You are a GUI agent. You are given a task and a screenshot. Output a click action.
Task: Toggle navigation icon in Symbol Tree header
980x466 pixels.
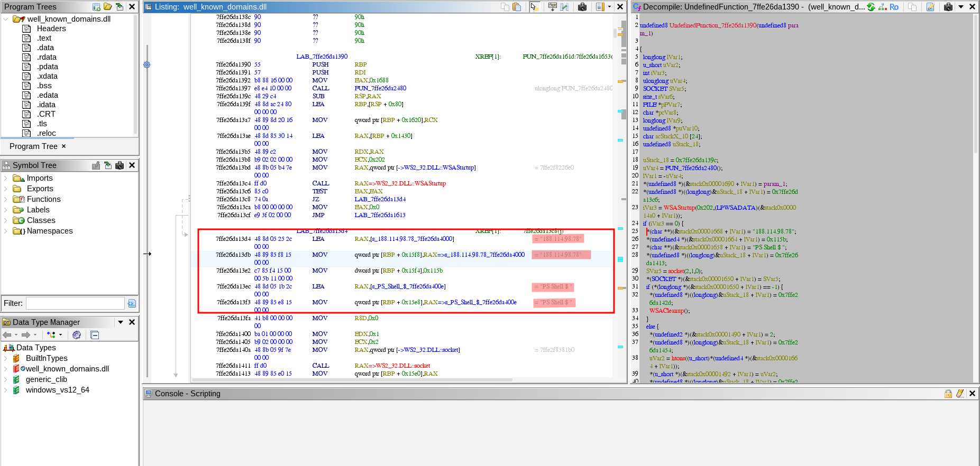pos(108,165)
